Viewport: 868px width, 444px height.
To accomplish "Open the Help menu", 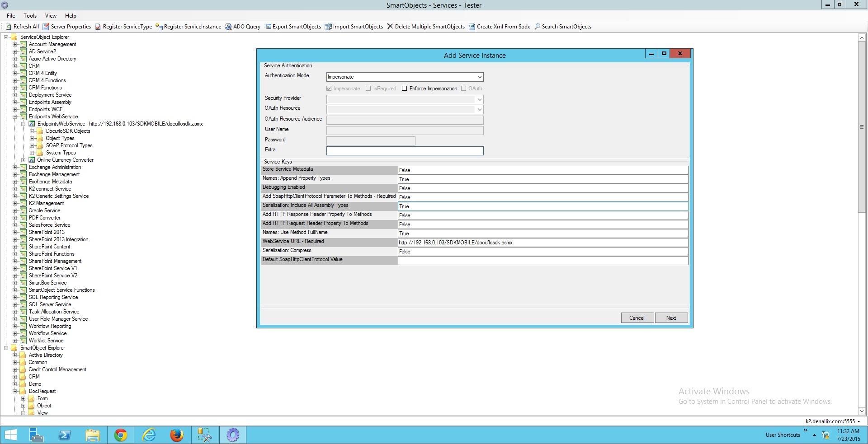I will (71, 16).
